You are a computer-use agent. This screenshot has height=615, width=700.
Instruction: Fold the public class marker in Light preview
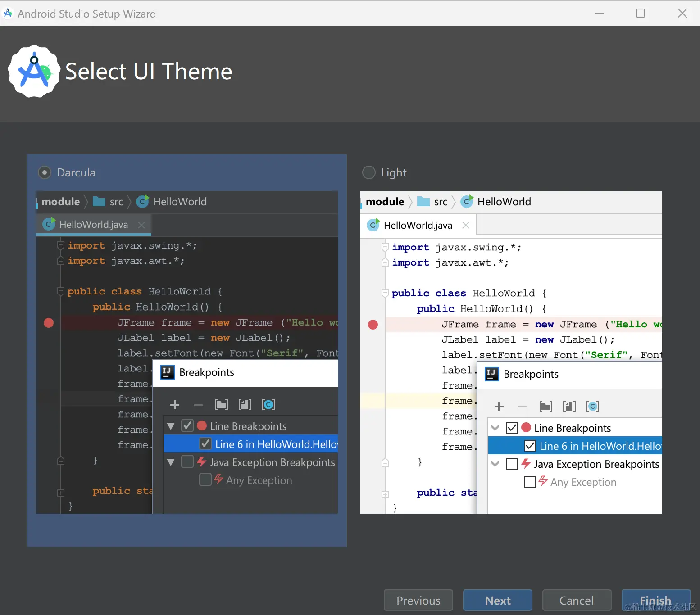point(385,293)
